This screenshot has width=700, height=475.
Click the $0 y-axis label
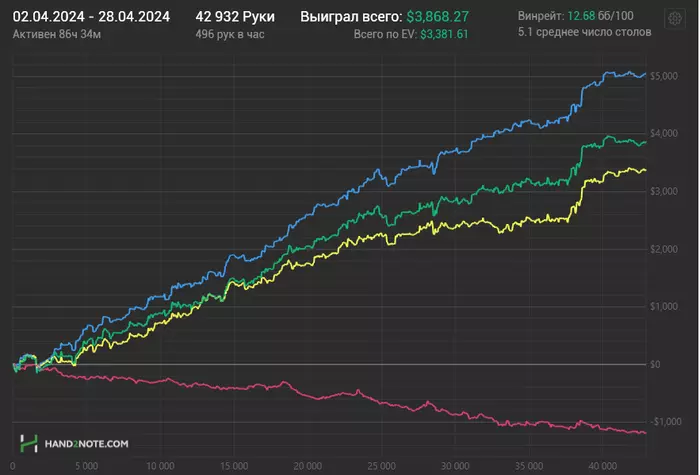tap(655, 364)
